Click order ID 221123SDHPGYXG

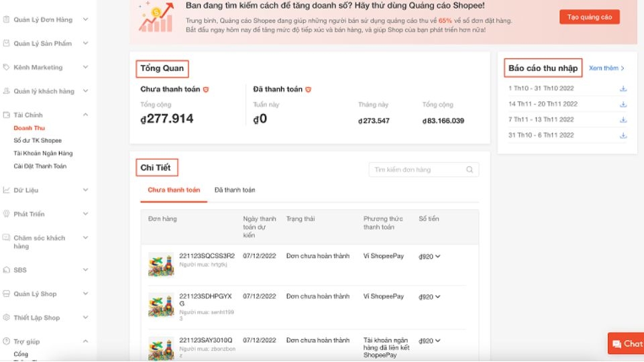pyautogui.click(x=205, y=300)
